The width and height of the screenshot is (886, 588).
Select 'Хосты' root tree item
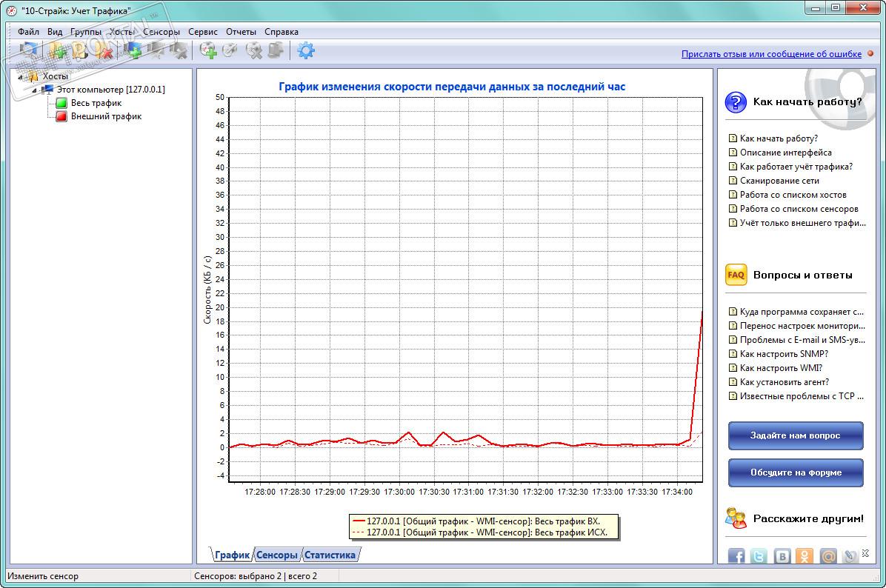point(56,76)
